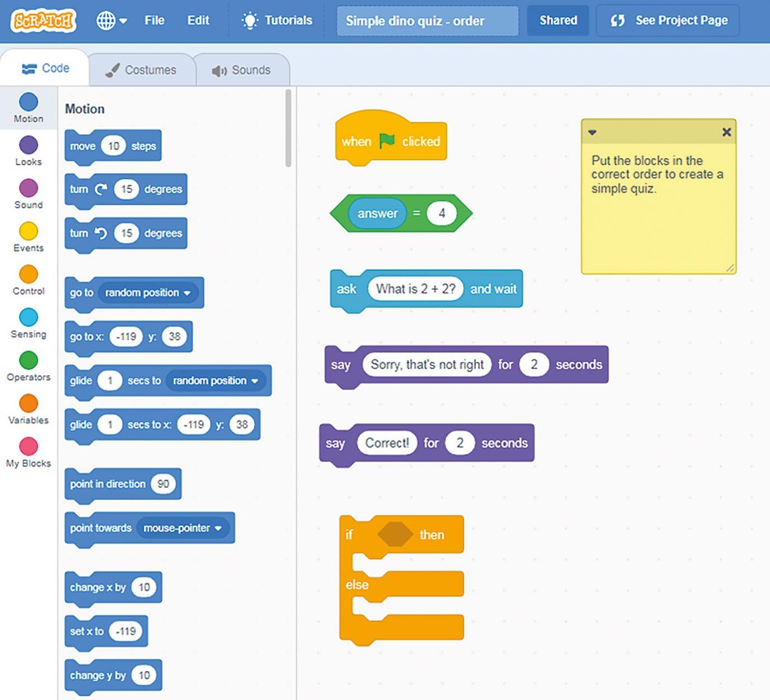Open the File menu
Screen dimensions: 770x700
click(155, 21)
